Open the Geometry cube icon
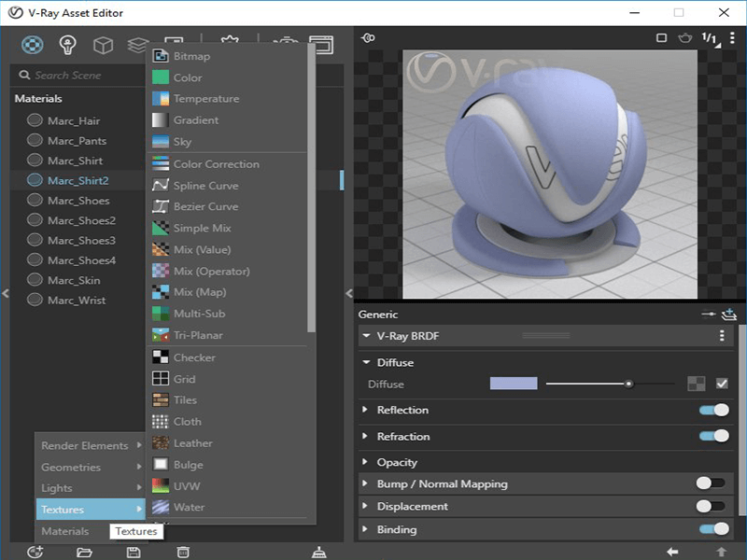747x560 pixels. [103, 44]
